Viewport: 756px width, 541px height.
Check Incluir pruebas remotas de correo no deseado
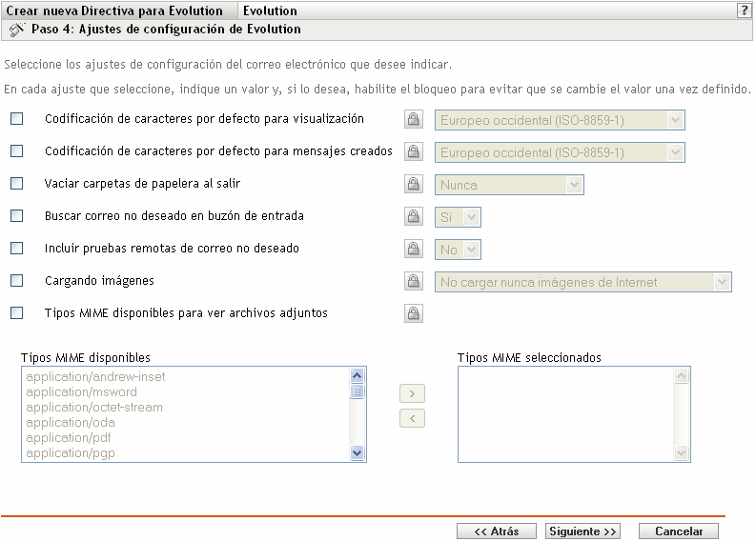pos(17,248)
